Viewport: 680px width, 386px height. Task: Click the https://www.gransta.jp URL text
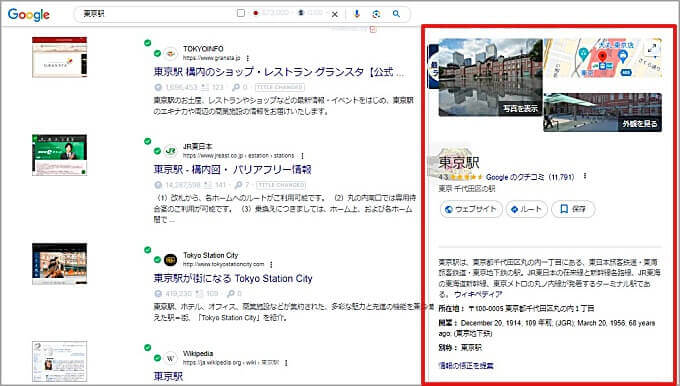click(212, 58)
